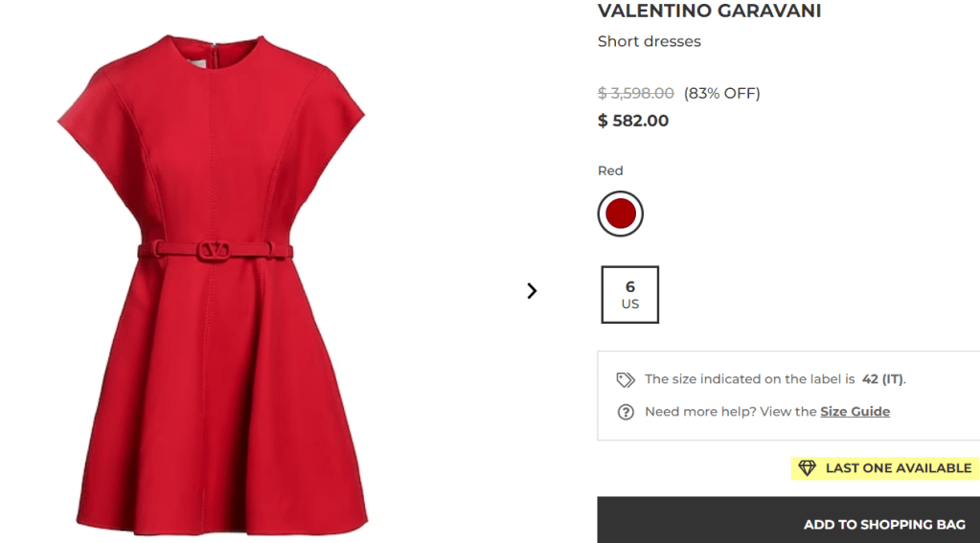Add the dress to the shopping bag
This screenshot has width=980, height=543.
click(884, 524)
